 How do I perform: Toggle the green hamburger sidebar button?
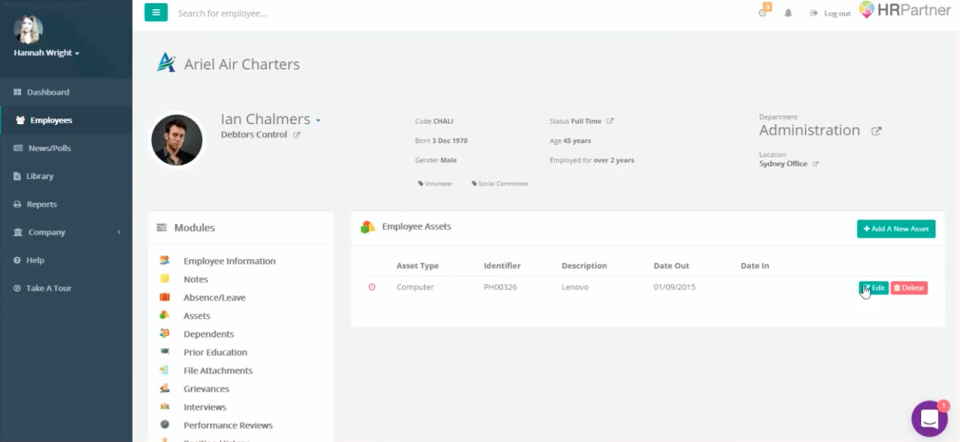[156, 13]
